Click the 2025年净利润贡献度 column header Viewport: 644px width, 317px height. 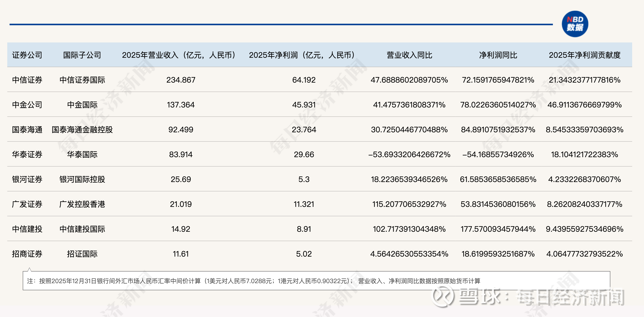tap(585, 55)
